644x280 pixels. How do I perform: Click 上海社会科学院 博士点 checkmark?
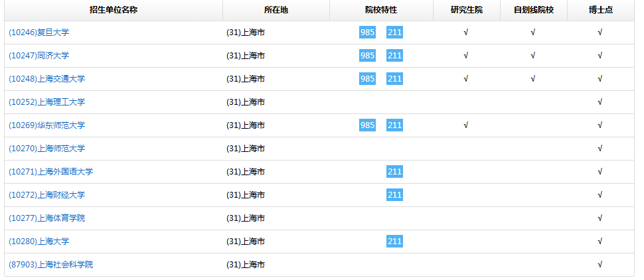tap(600, 264)
